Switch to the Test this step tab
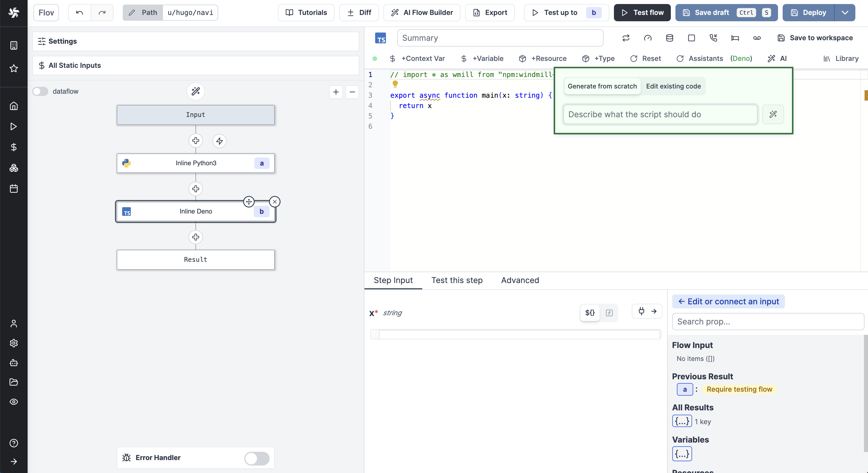This screenshot has height=473, width=868. point(457,280)
